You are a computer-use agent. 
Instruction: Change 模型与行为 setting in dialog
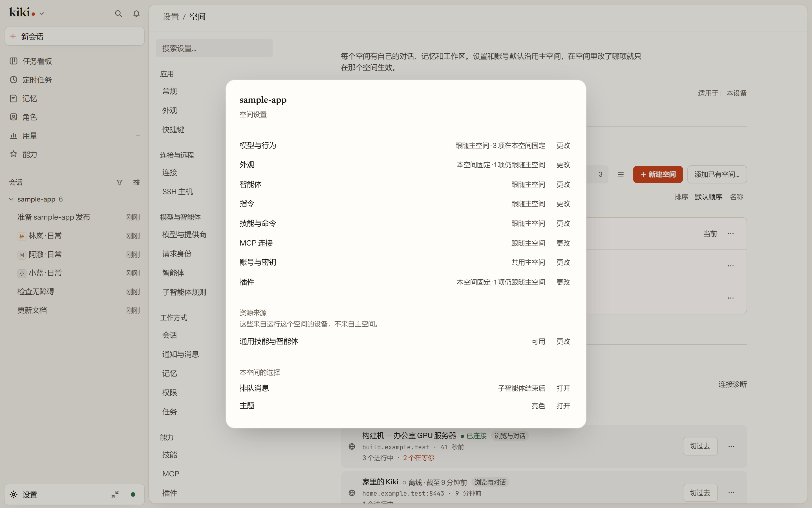click(563, 145)
